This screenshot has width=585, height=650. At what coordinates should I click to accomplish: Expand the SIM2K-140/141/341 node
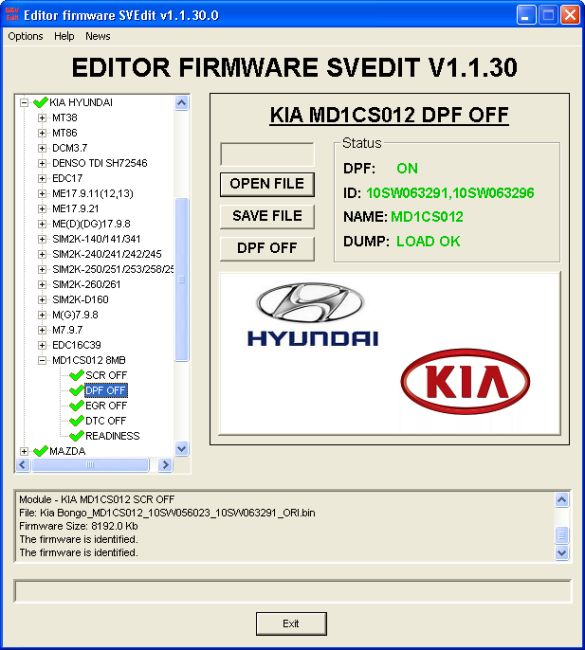click(x=42, y=239)
